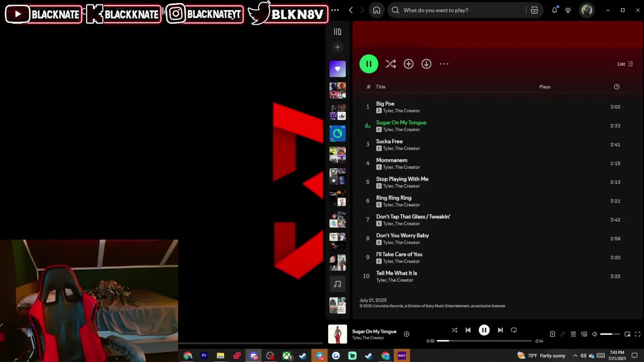
Task: Open the miniplayer
Action: (x=627, y=334)
